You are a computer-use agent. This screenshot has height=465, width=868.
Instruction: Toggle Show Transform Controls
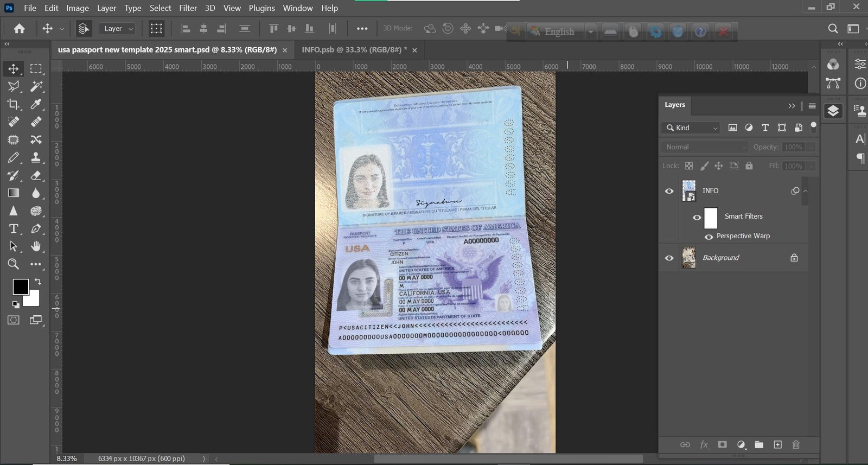pos(156,29)
